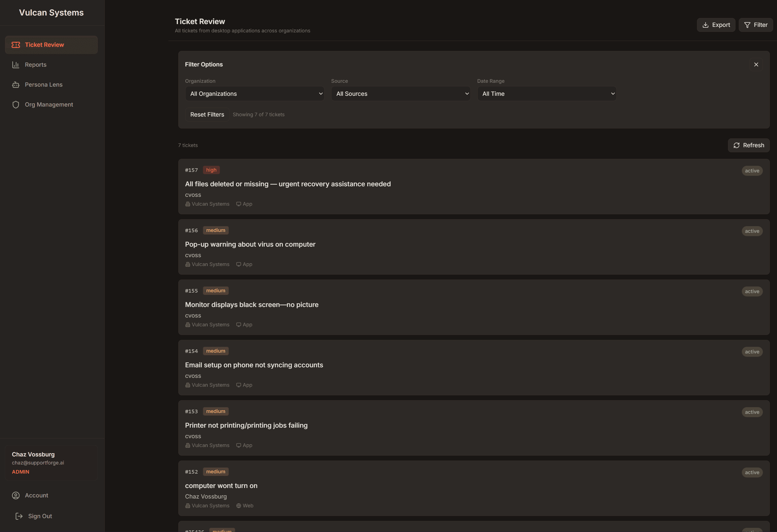Click the Export download icon
This screenshot has width=777, height=532.
click(705, 25)
